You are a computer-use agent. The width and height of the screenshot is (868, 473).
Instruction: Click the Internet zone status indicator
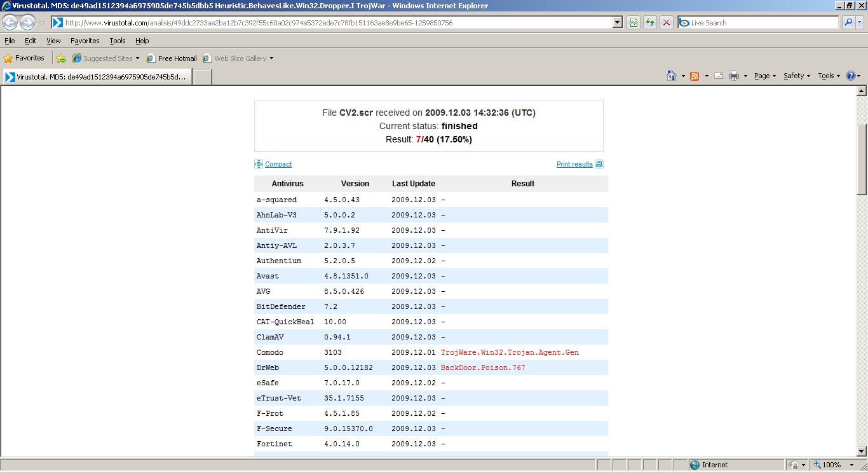709,465
